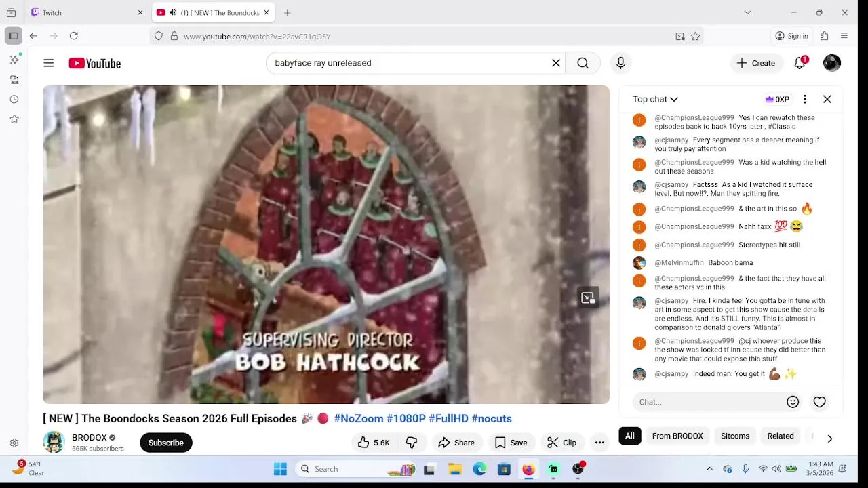Open sidebar settings gear icon
The width and height of the screenshot is (868, 488).
[x=14, y=443]
